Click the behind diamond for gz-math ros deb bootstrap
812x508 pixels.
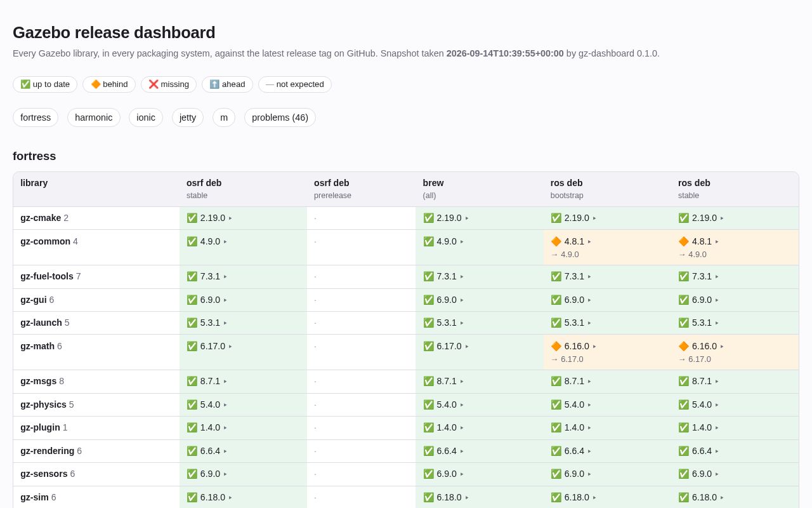[x=556, y=346]
